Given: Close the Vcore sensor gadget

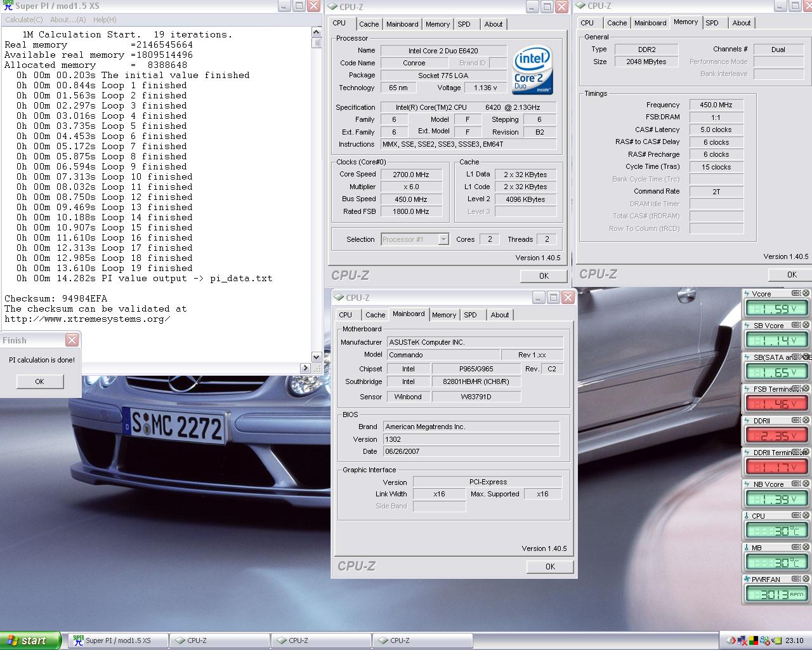Looking at the screenshot, I should (x=806, y=294).
